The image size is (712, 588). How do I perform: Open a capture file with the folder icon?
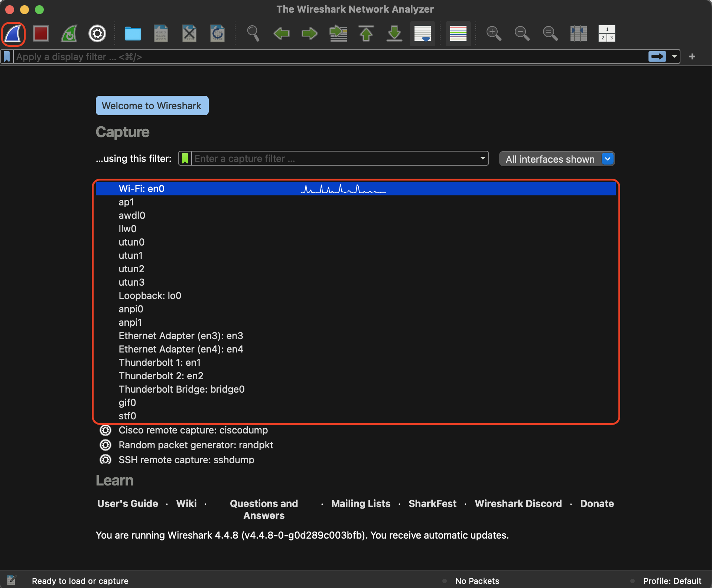coord(133,34)
